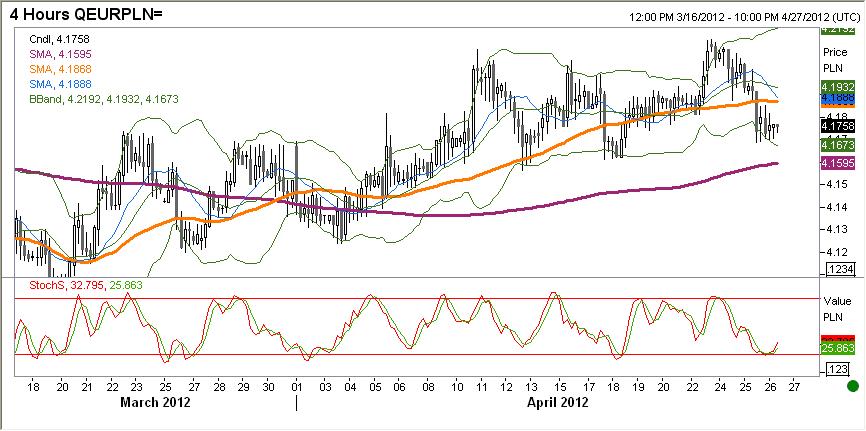Click the 24 date tick label
The height and width of the screenshot is (431, 866).
point(720,386)
